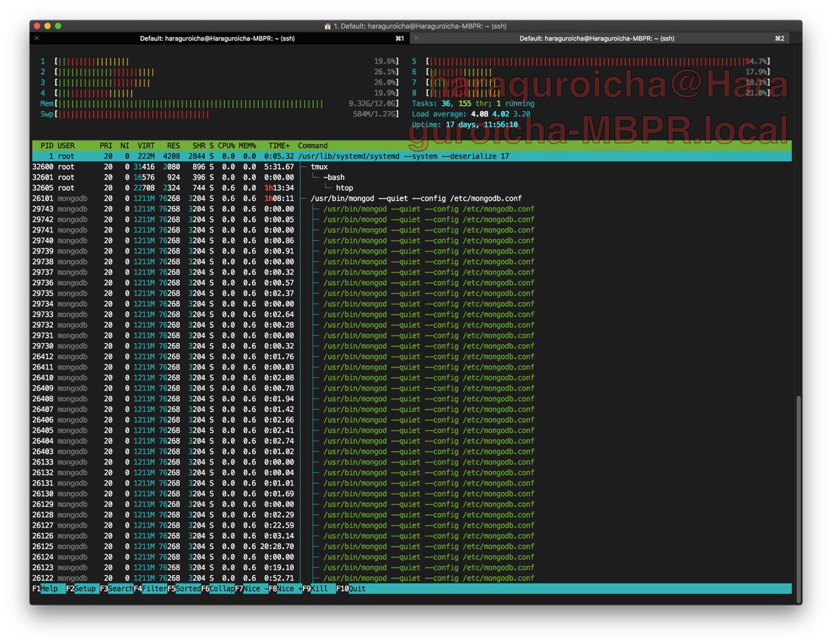Image resolution: width=832 pixels, height=644 pixels.
Task: Click the green zoom window button
Action: point(58,26)
